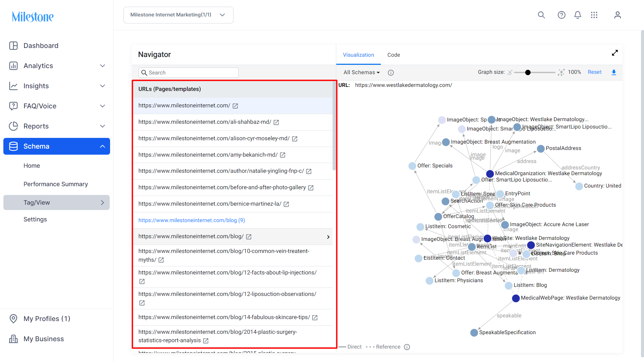Expand the /blog/ row chevron
The image size is (644, 362).
[328, 237]
